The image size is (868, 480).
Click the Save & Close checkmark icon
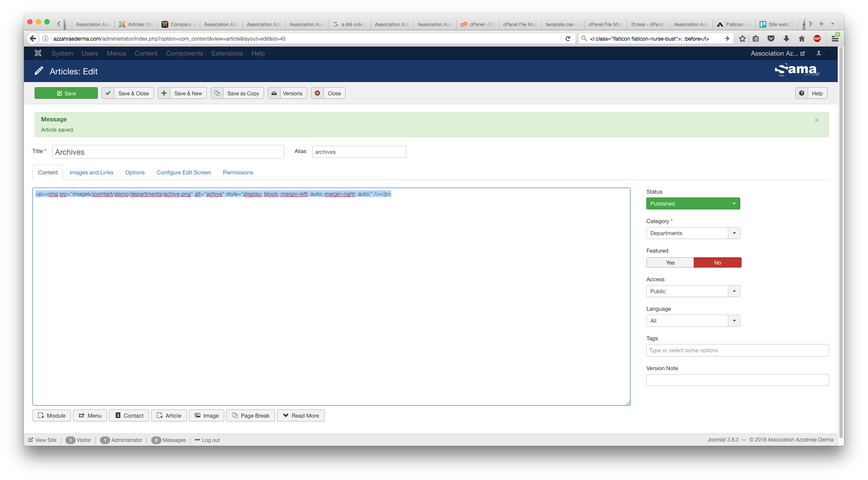pyautogui.click(x=108, y=93)
